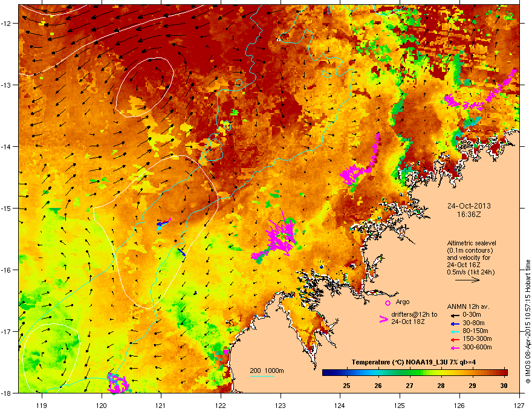Click colorbar tick value 25
The width and height of the screenshot is (532, 411).
(x=346, y=386)
